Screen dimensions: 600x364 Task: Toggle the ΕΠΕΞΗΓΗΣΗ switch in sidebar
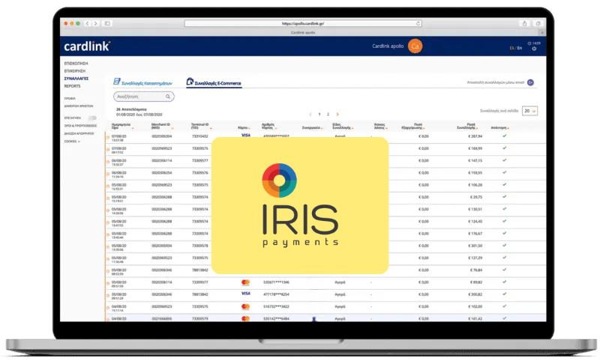coord(92,118)
